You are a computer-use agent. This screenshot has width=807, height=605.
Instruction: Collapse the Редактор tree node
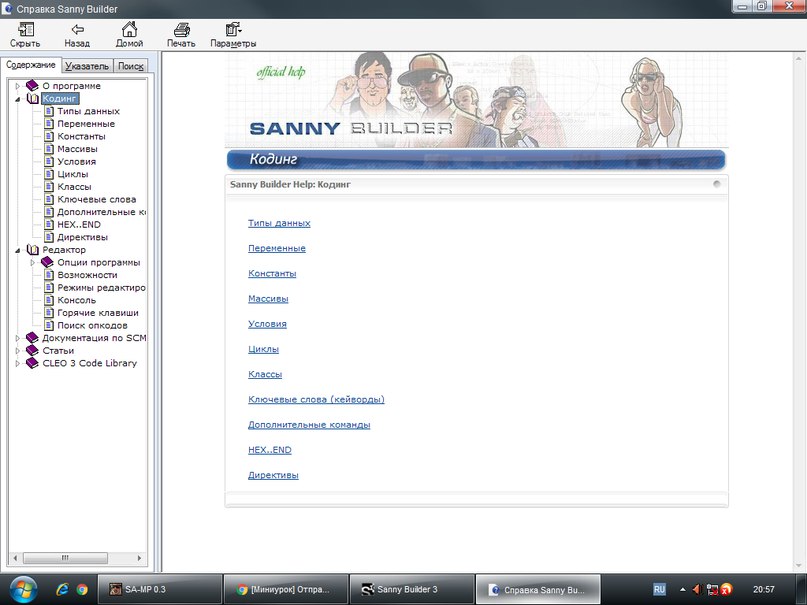[x=18, y=250]
